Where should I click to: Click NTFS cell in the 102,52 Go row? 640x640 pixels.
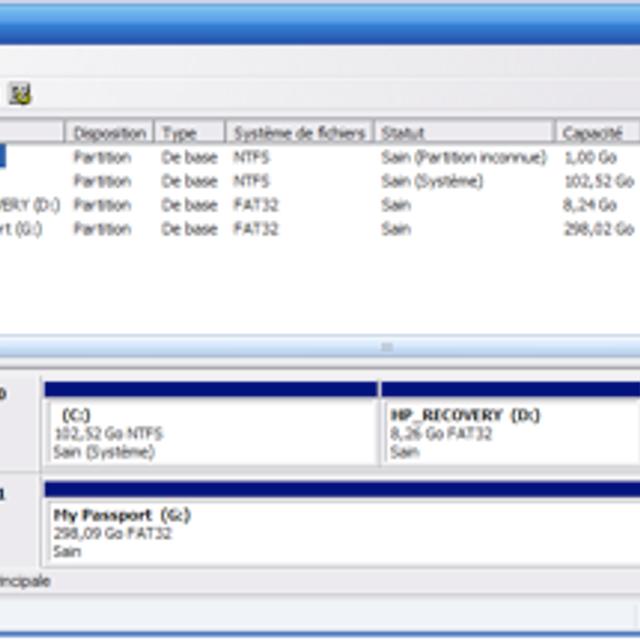point(251,181)
